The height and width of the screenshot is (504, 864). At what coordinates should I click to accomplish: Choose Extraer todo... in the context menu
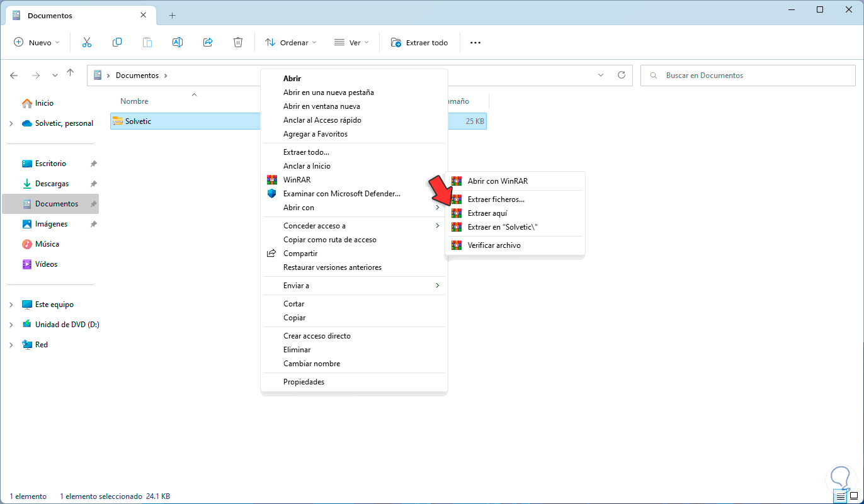[x=354, y=152]
